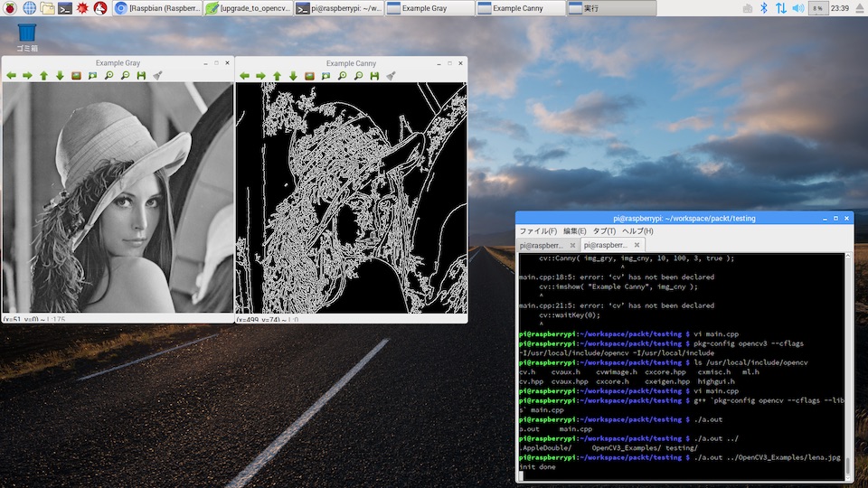This screenshot has height=488, width=868.
Task: Pan up in Example Canny window
Action: coord(277,76)
